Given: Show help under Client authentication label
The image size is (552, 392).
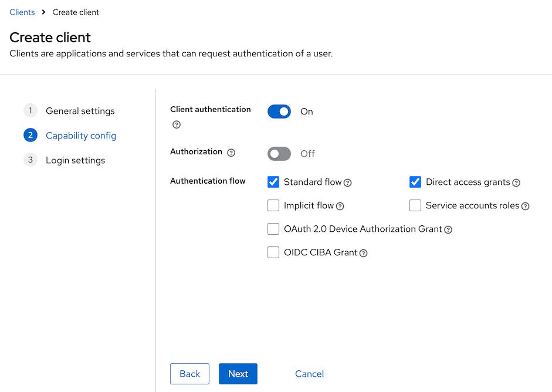Looking at the screenshot, I should click(177, 124).
